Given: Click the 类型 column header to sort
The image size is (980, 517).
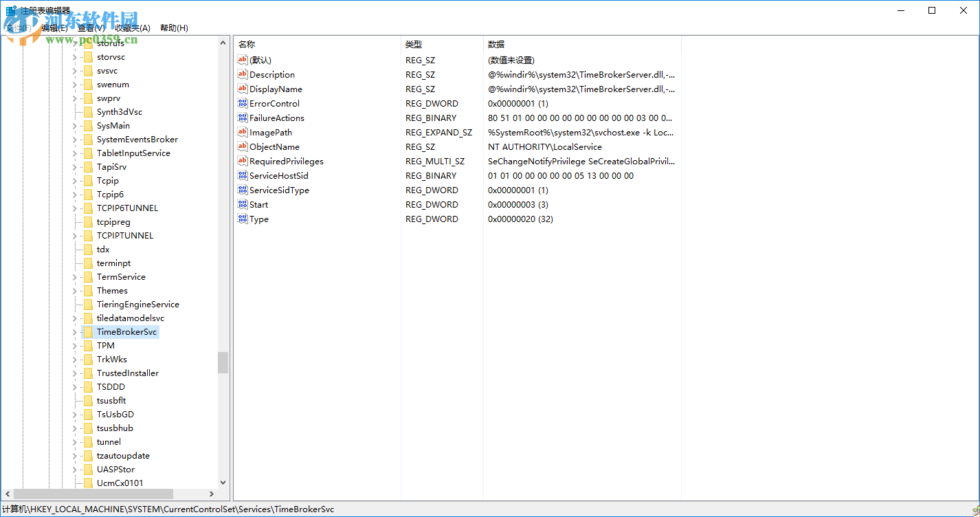Looking at the screenshot, I should pyautogui.click(x=414, y=43).
